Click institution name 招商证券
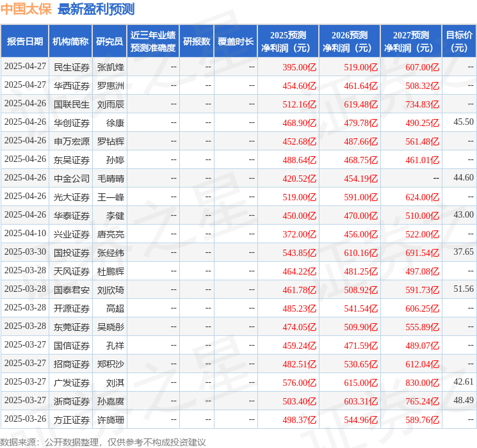The width and height of the screenshot is (477, 448). (x=72, y=364)
